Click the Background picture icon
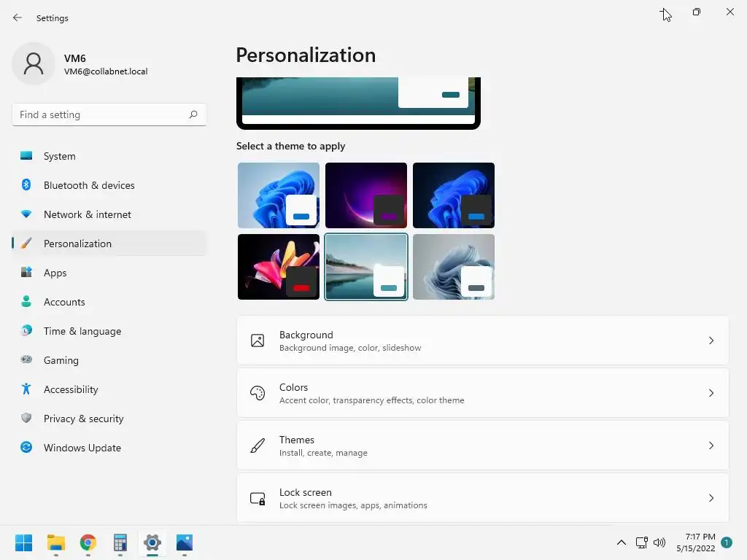The width and height of the screenshot is (747, 560). tap(258, 341)
